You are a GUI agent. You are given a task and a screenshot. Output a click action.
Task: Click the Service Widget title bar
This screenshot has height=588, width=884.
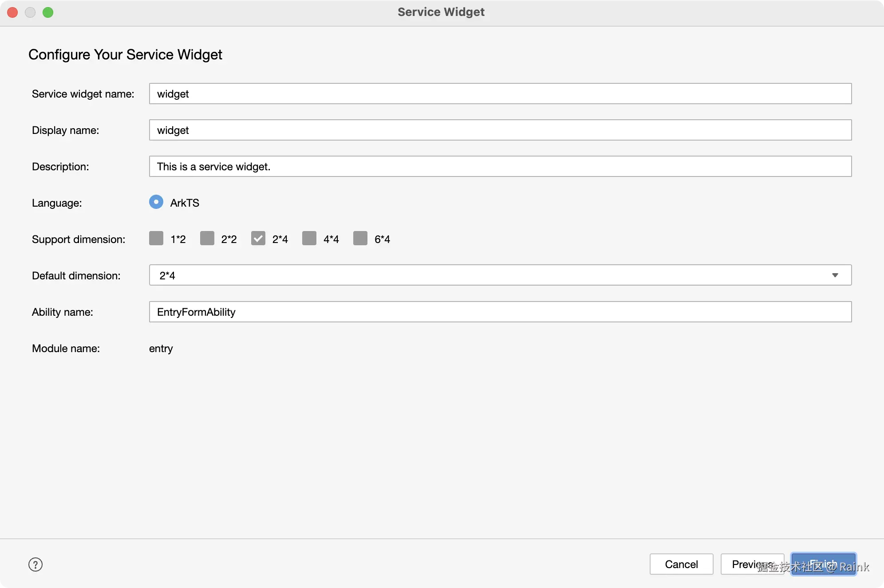point(441,12)
